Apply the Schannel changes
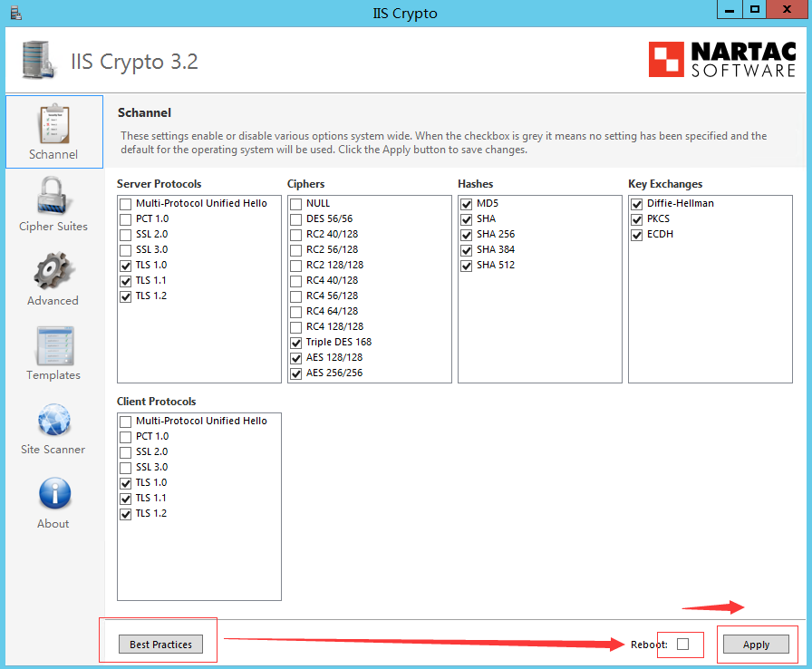This screenshot has height=669, width=812. [x=756, y=645]
